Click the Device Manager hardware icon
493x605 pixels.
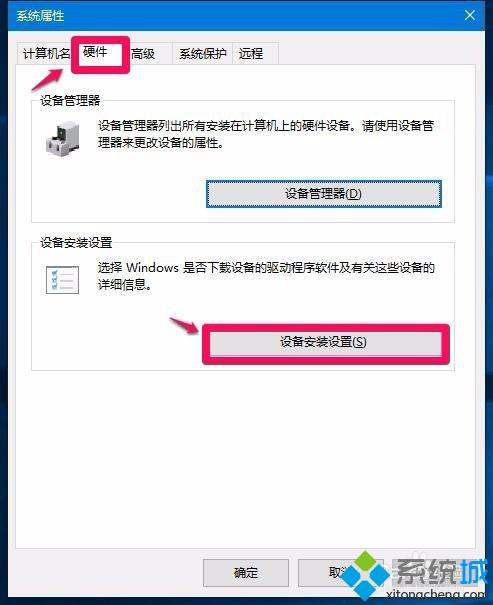(63, 138)
